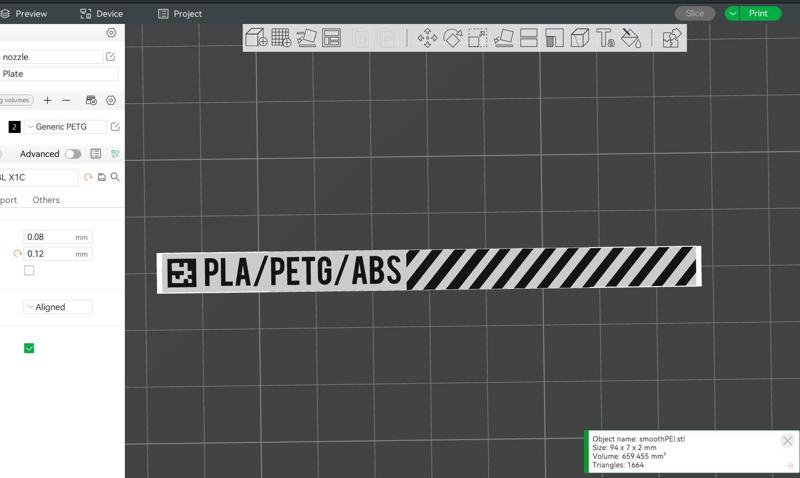The width and height of the screenshot is (800, 478).
Task: Click the reset arrow beside 0.12 mm field
Action: tap(17, 254)
